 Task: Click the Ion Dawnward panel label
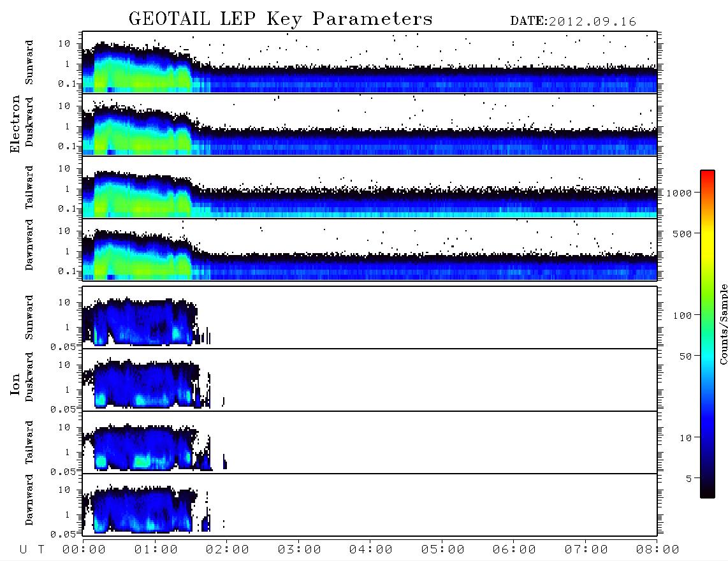29,500
